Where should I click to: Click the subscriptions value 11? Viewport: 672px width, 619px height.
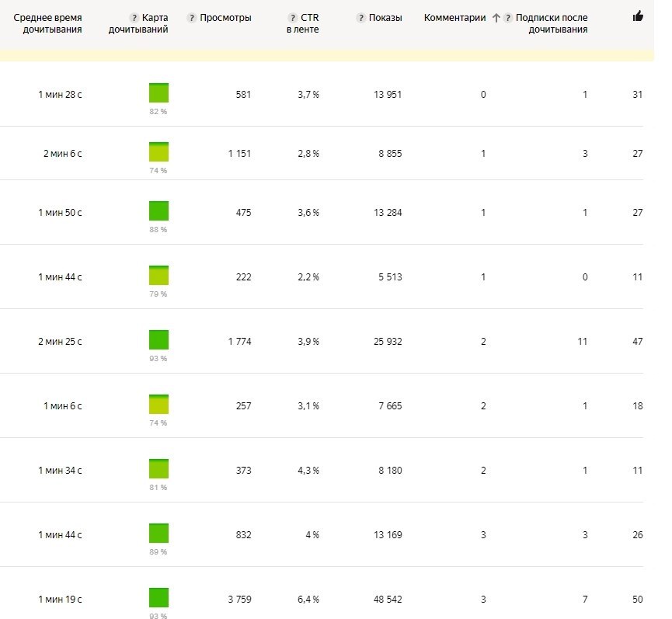click(x=583, y=342)
